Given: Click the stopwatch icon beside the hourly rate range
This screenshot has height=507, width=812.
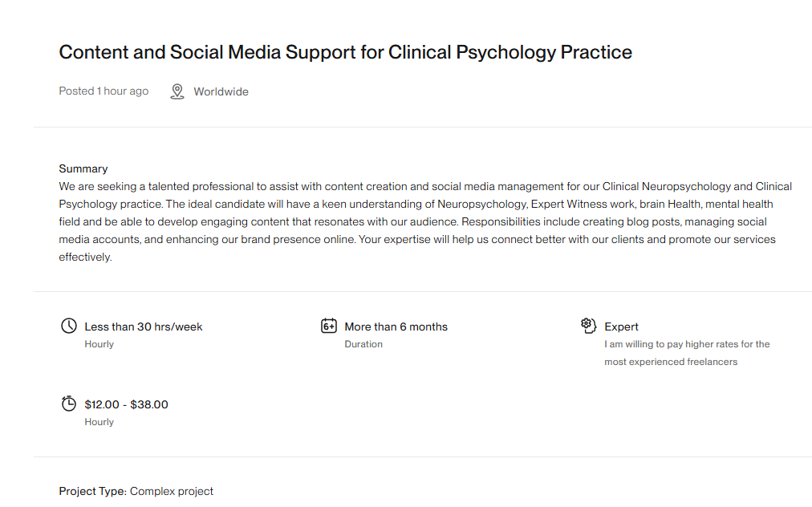Looking at the screenshot, I should [x=69, y=404].
